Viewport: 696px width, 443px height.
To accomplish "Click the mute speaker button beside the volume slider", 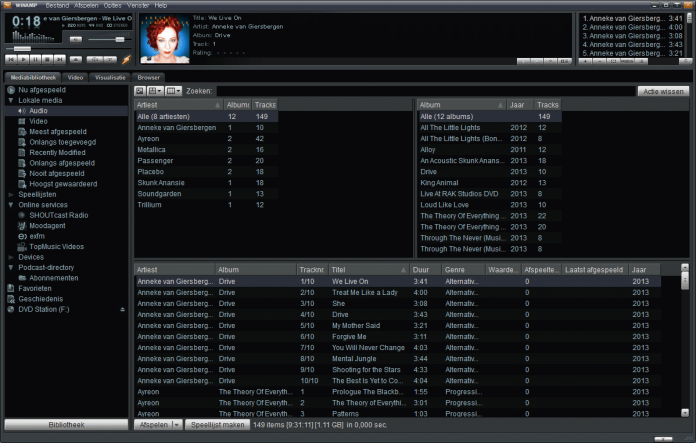I will click(76, 40).
